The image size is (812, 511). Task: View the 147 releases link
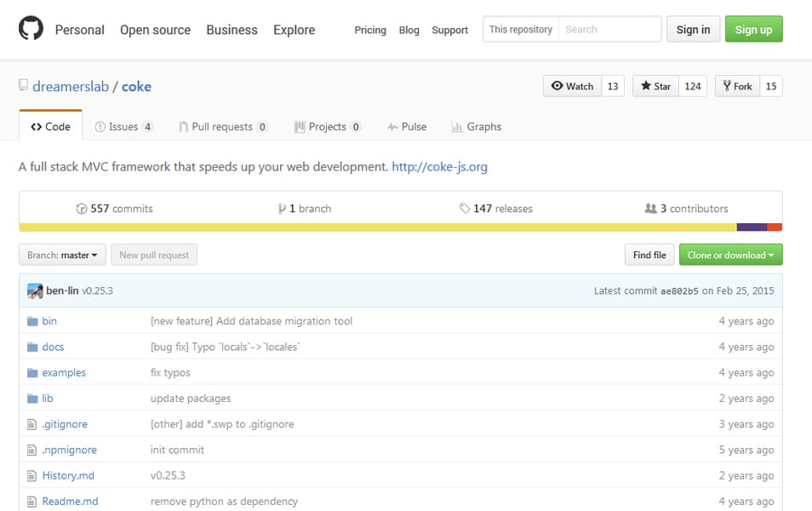496,209
